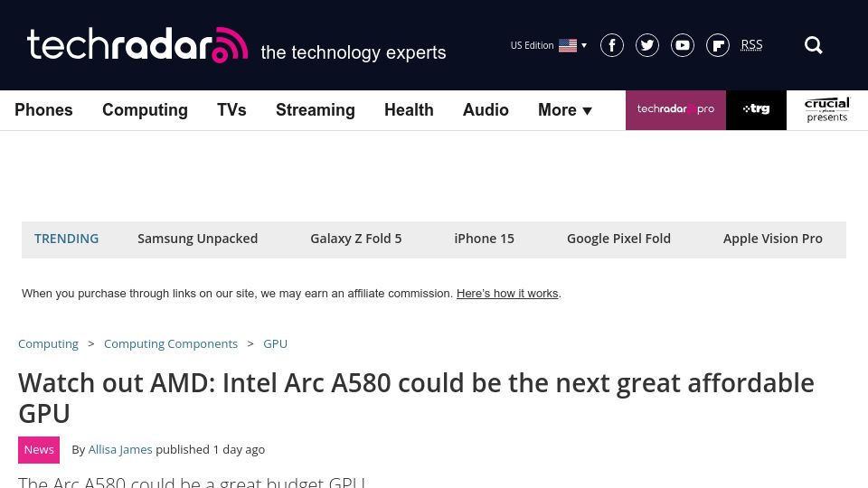868x488 pixels.
Task: Open TechRadar Facebook page icon
Action: [612, 45]
